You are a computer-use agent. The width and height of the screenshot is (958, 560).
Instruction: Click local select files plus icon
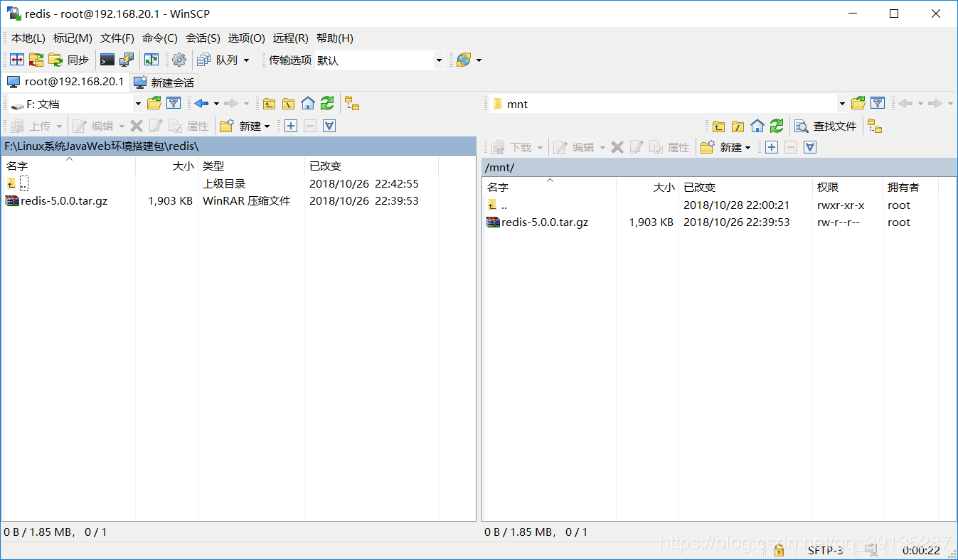point(291,126)
